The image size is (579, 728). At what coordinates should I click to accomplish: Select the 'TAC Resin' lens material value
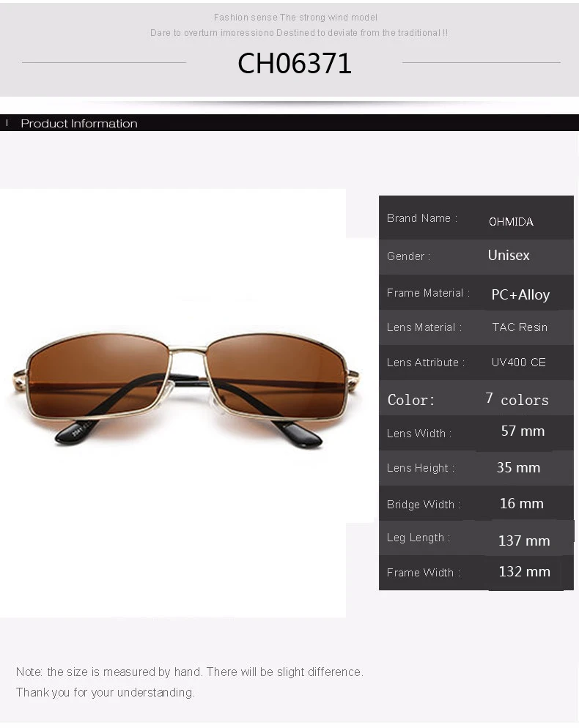(520, 327)
